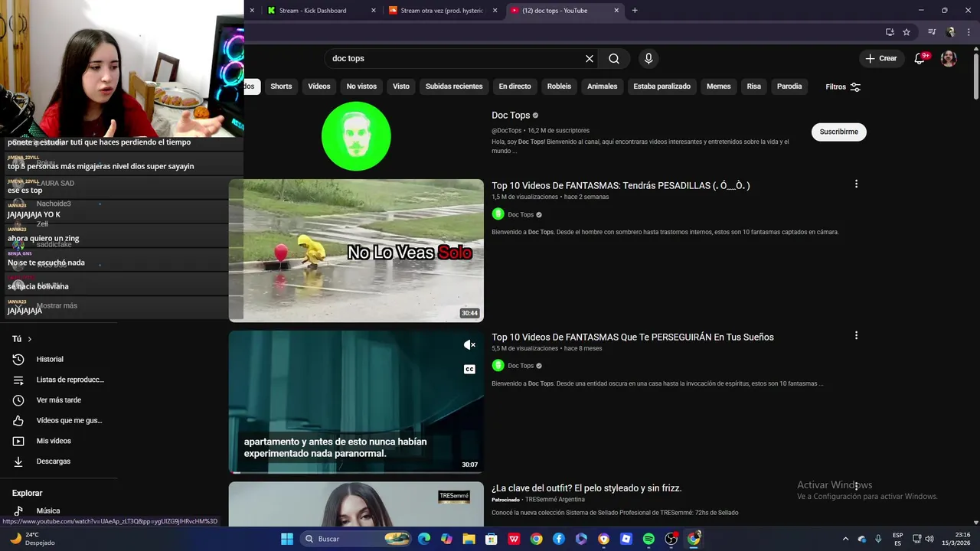Open the Top 10 FANTASMAS PESADILLAS video title
Screen dimensions: 980x551
tap(621, 185)
